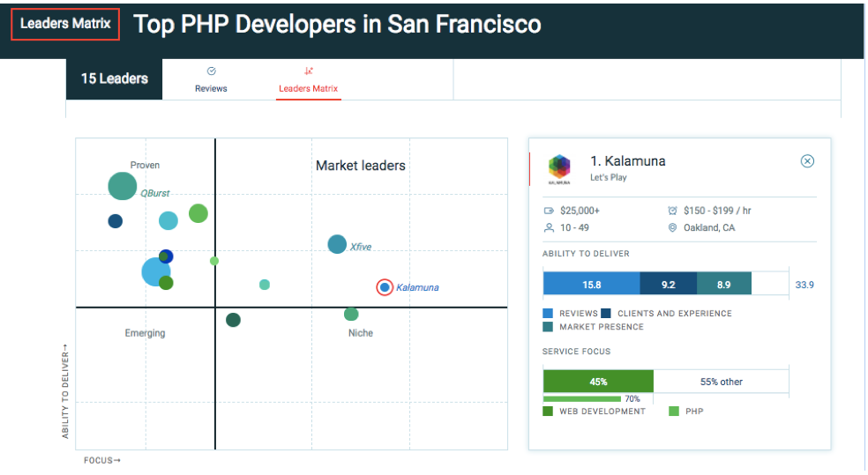This screenshot has height=475, width=868.
Task: Click the circled Kalamuna matrix point
Action: point(385,287)
